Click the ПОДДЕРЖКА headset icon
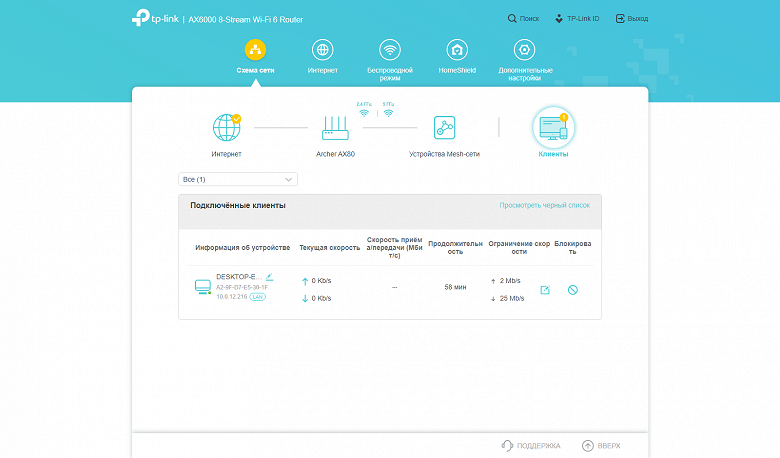Image resolution: width=780 pixels, height=458 pixels. coord(507,446)
